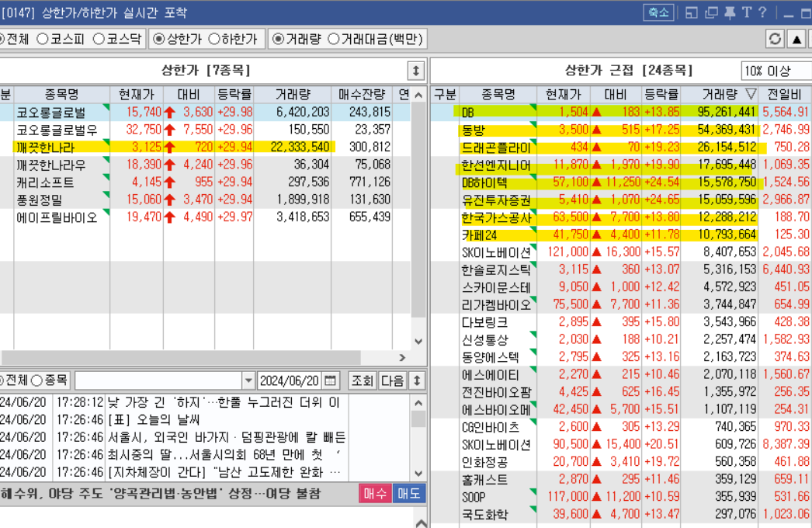Click the 조회 button
Image resolution: width=812 pixels, height=528 pixels.
(x=362, y=380)
